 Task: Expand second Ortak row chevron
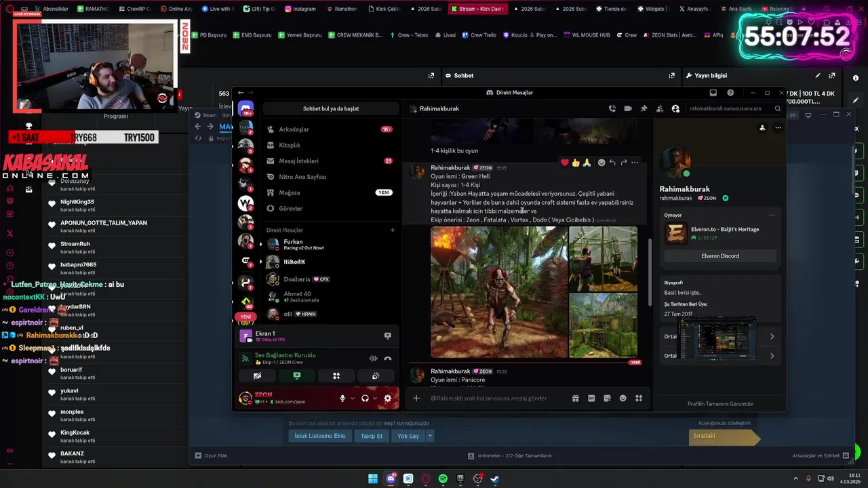(772, 356)
